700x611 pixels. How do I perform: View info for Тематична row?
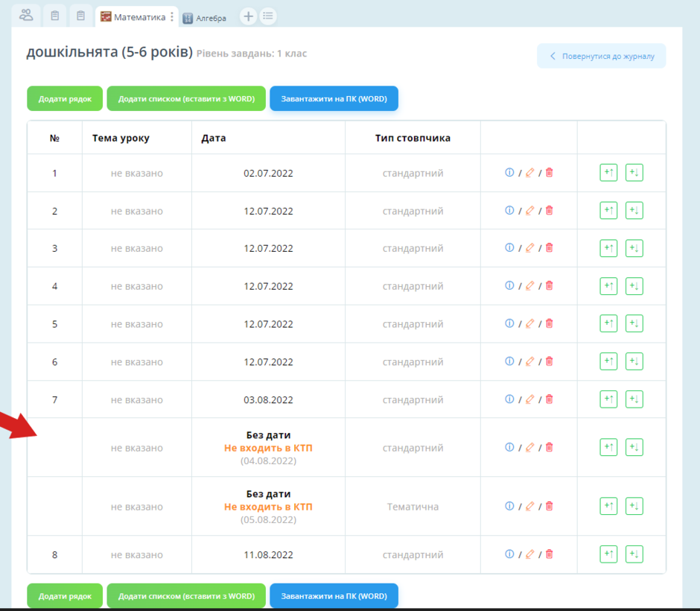[509, 506]
